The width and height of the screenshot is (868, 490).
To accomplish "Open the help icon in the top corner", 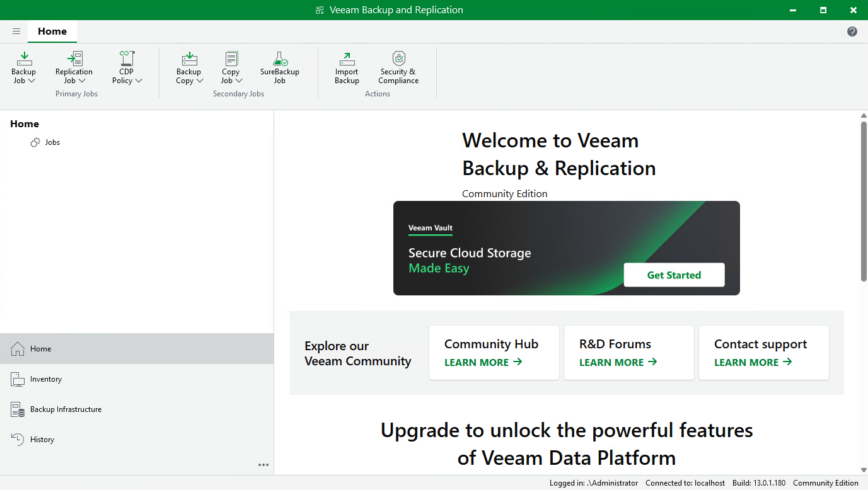I will point(852,31).
